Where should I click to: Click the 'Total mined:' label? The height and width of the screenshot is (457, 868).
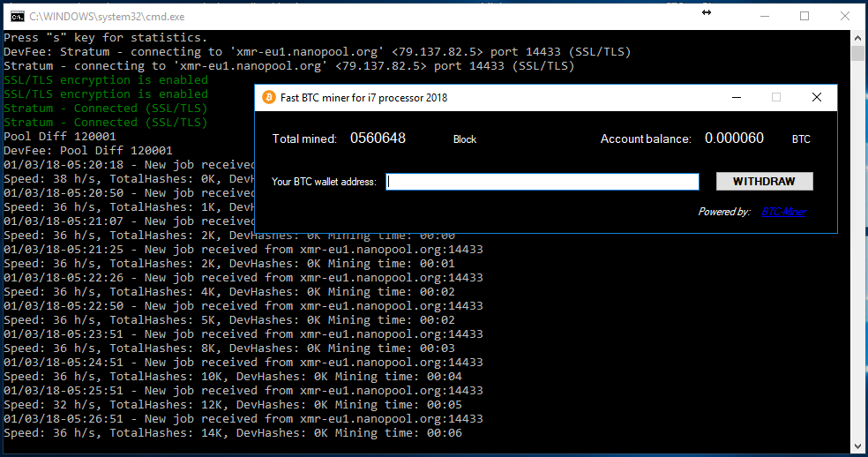pyautogui.click(x=304, y=139)
